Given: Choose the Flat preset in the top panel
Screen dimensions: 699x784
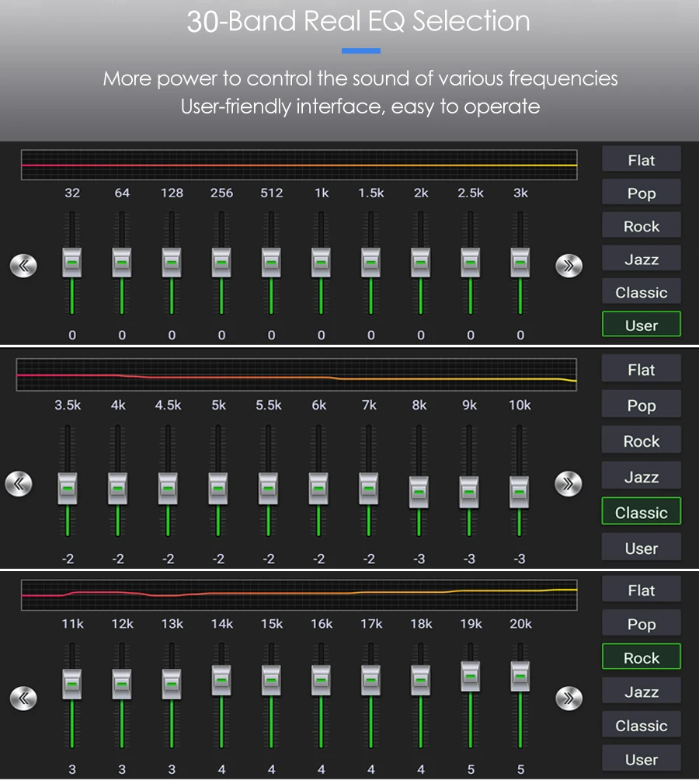Looking at the screenshot, I should tap(641, 159).
